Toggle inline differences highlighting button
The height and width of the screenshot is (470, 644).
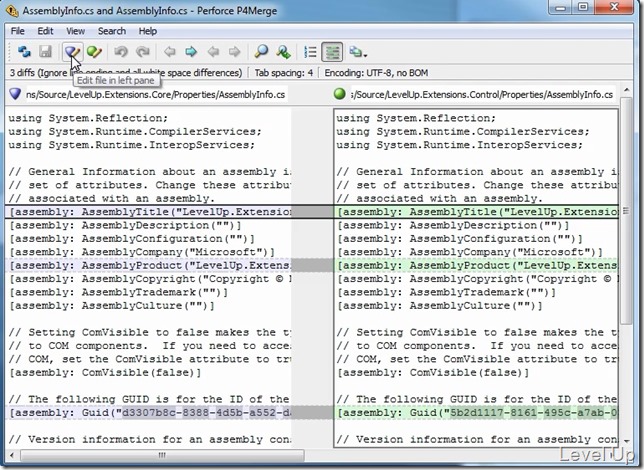332,52
